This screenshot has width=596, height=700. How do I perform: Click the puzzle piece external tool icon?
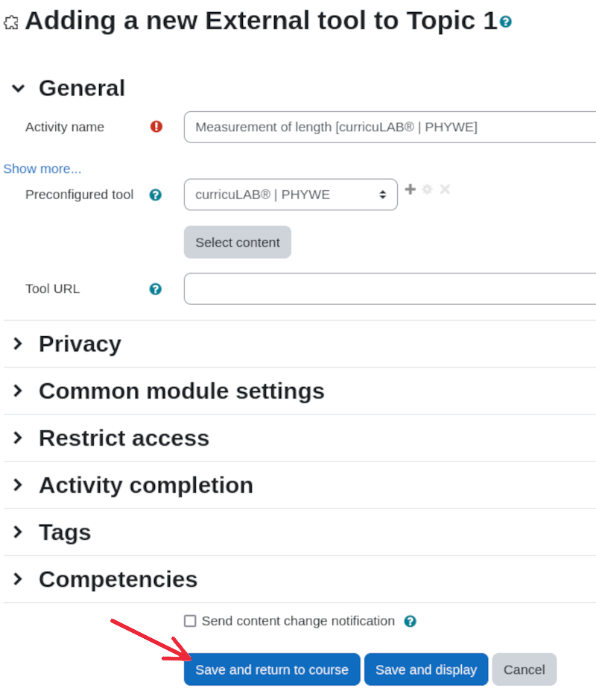[11, 22]
